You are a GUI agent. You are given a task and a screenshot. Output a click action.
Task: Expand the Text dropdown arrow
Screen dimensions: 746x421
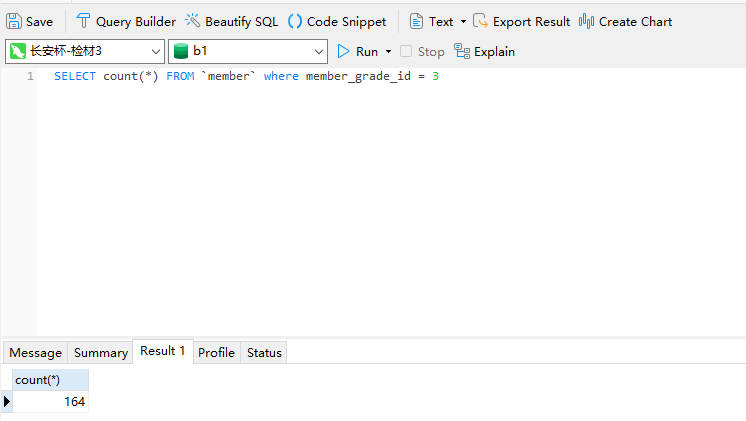tap(463, 22)
